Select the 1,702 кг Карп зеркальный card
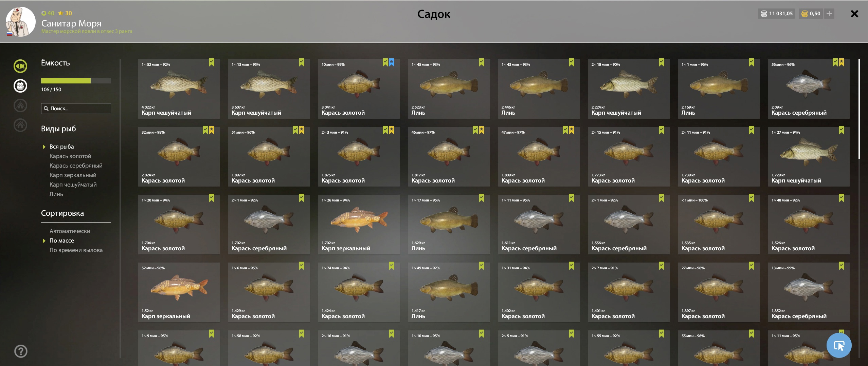 [359, 224]
